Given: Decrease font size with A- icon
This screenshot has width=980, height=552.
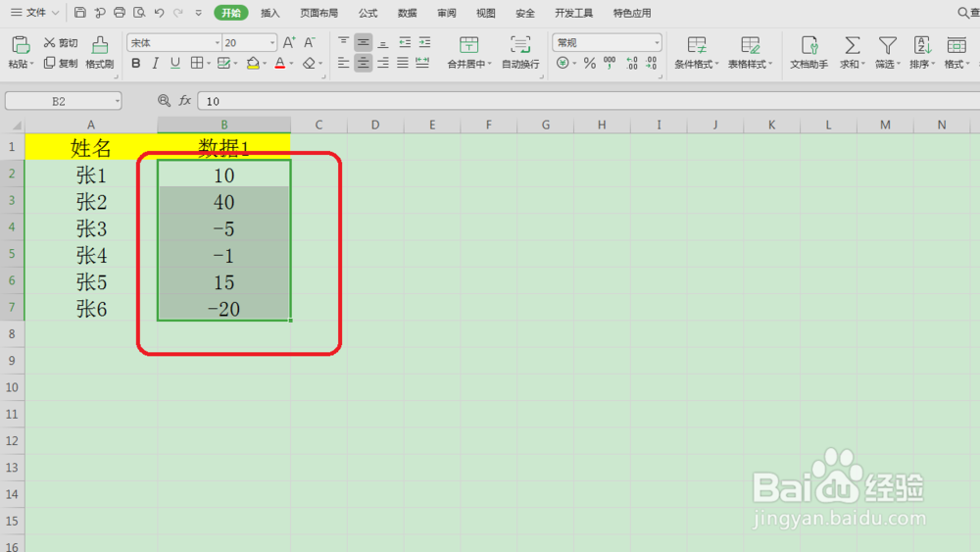Looking at the screenshot, I should click(310, 42).
